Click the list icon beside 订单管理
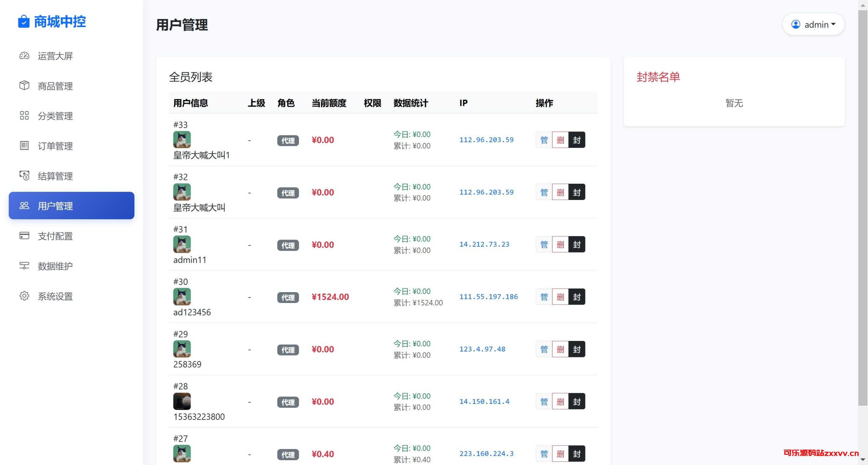 (x=24, y=145)
